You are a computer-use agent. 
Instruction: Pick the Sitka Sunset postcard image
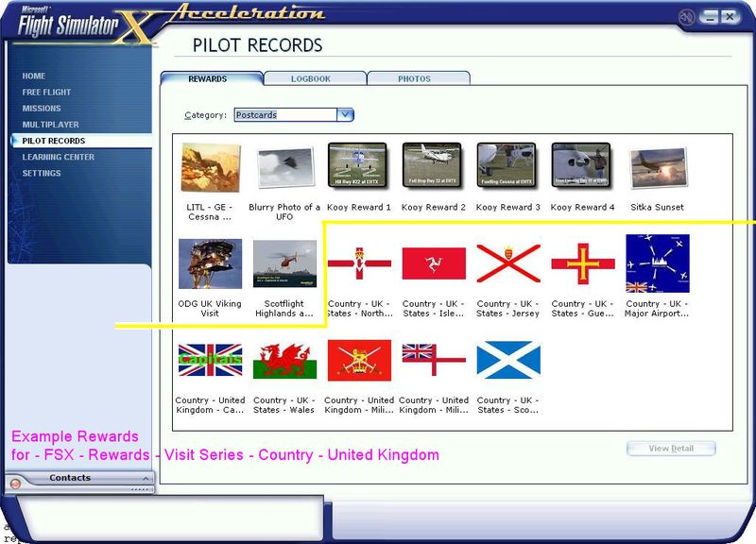pos(657,168)
